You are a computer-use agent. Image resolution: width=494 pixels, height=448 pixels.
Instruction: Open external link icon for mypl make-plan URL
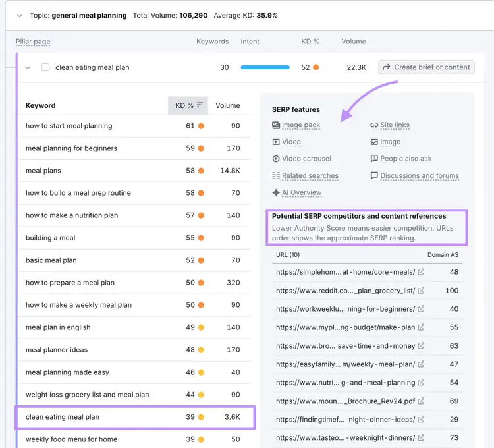(x=421, y=327)
